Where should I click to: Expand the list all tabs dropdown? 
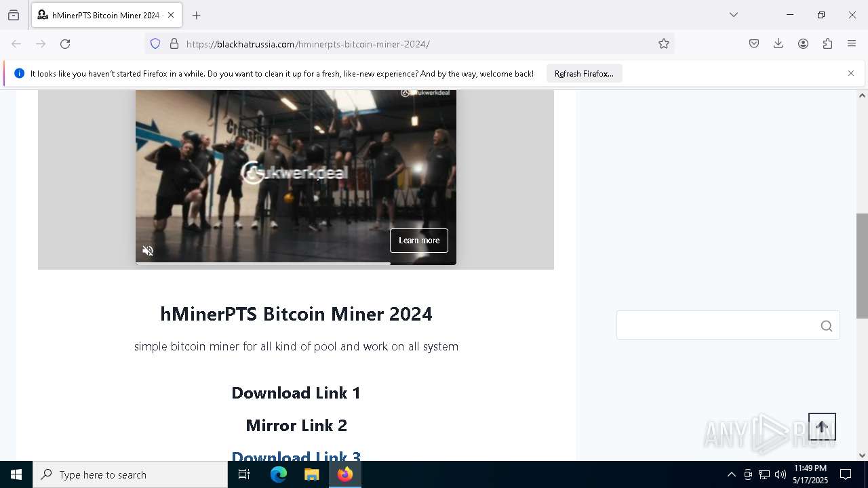[734, 15]
